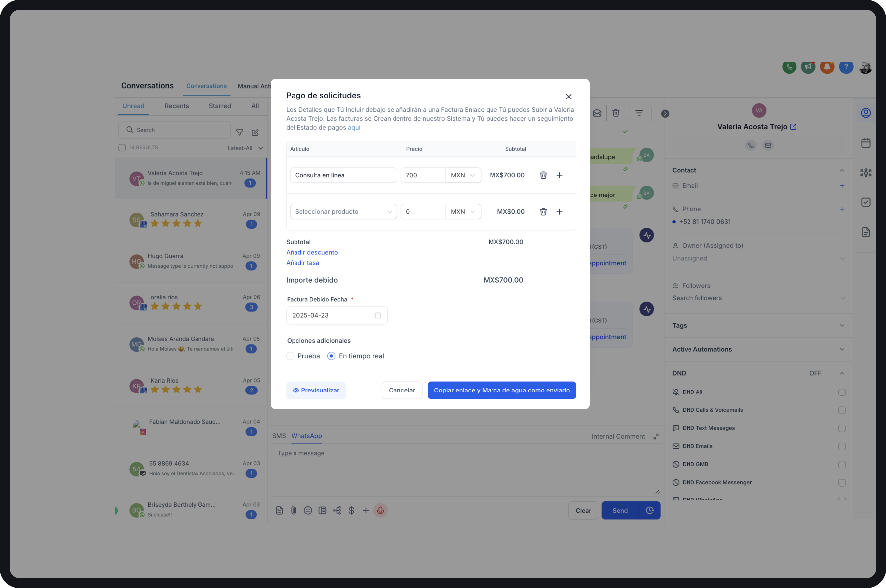Switch to the SMS tab
886x588 pixels.
[279, 436]
